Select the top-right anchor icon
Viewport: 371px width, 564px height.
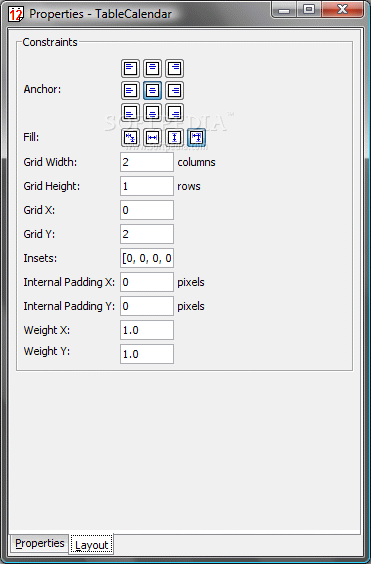175,68
